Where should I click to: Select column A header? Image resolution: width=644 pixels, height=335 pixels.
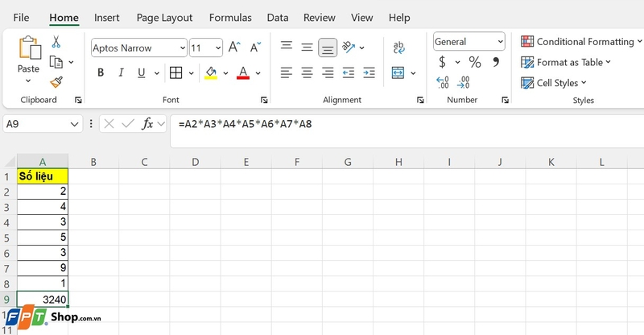[x=43, y=162]
